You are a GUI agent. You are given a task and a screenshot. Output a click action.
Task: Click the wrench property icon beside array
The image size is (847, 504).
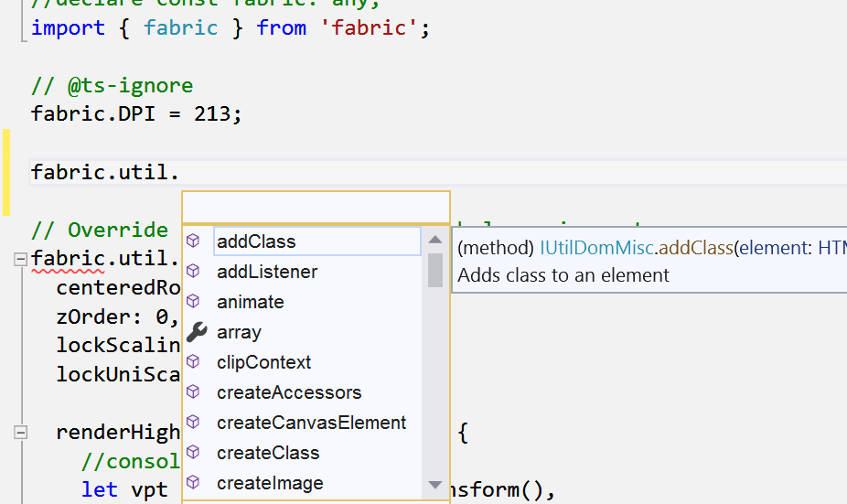[x=197, y=332]
